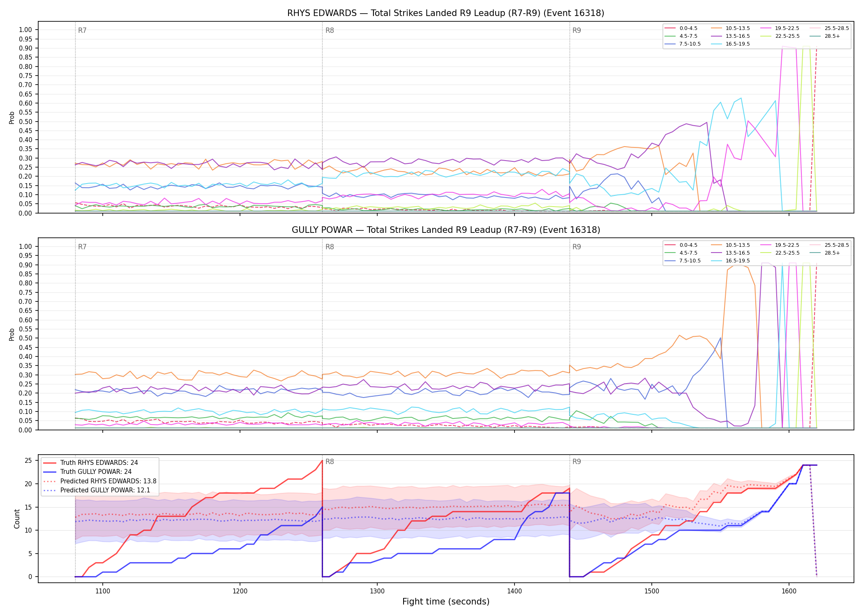Pick the 16.5-19.5 legend entry in the GULLY POWAR chart
863x616 pixels.
pos(731,261)
